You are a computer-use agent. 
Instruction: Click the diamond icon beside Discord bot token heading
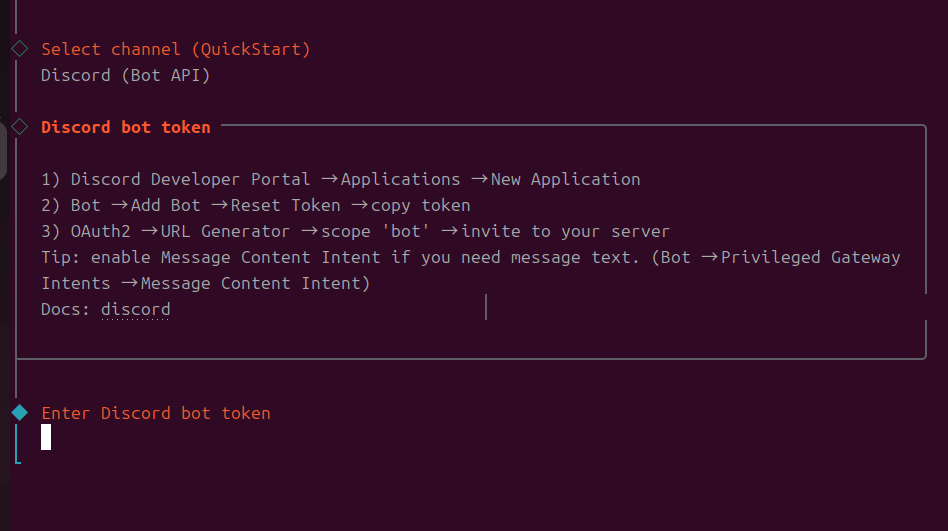19,127
